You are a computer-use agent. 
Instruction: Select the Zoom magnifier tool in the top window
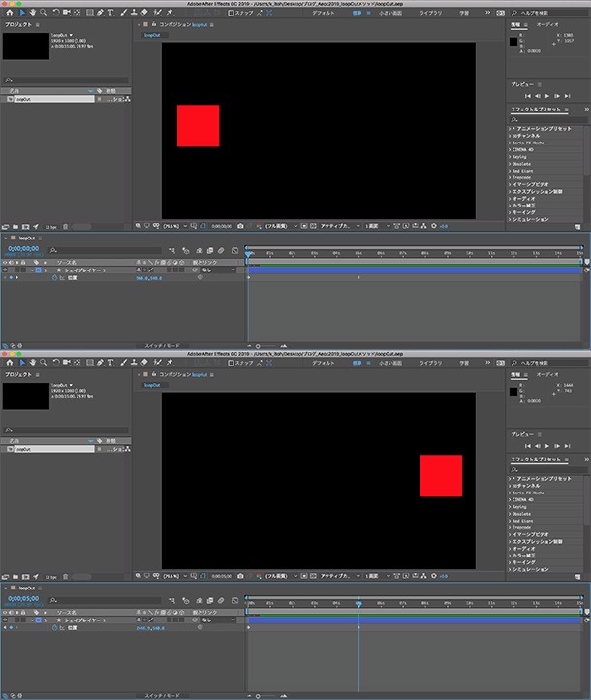click(44, 13)
